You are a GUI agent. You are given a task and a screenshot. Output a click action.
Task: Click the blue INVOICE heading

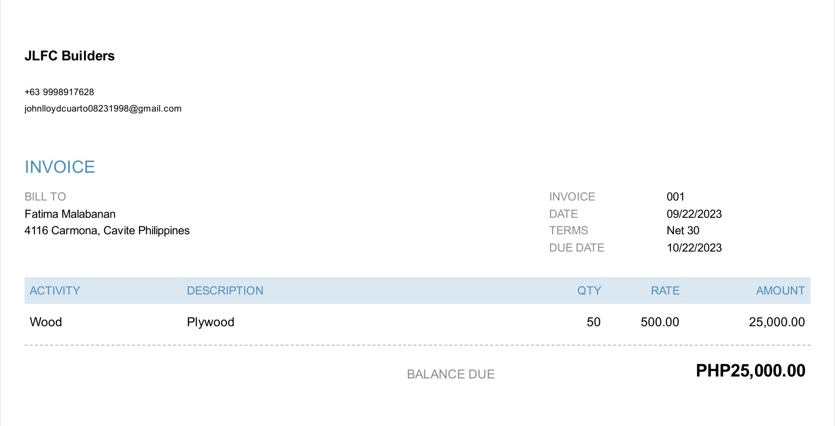pos(60,167)
